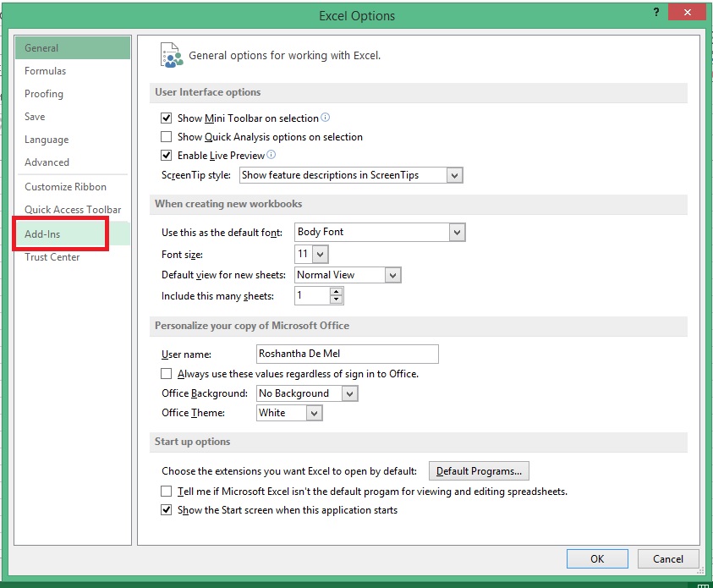Confirm changes with the OK button
Viewport: 713px width, 588px height.
coord(597,558)
